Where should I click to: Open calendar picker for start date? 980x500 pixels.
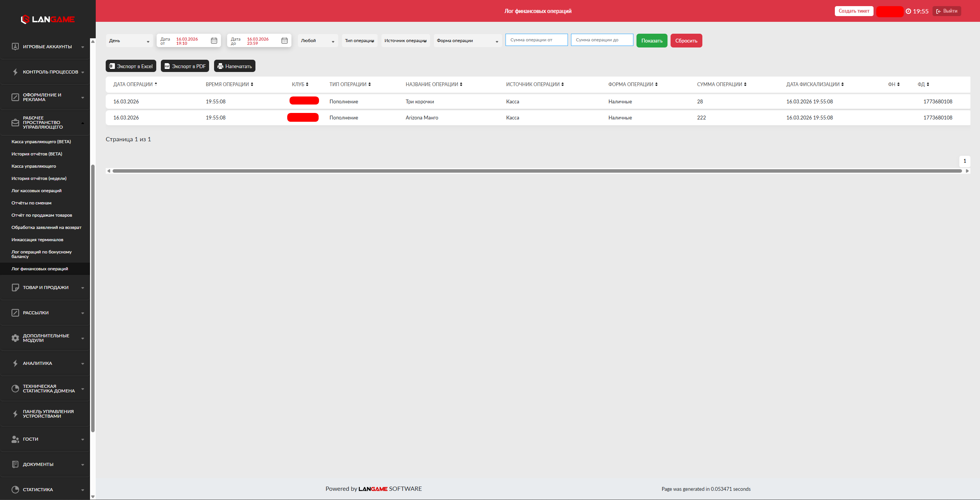tap(214, 41)
